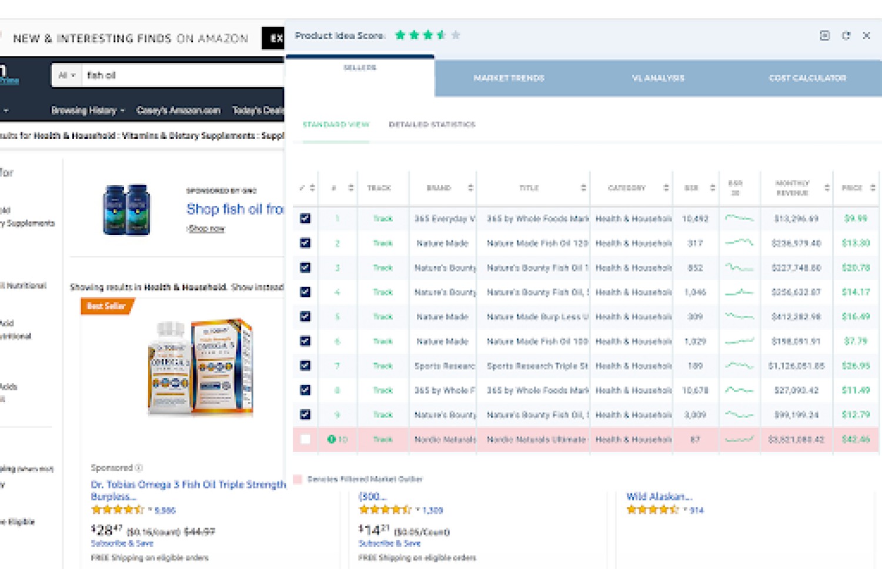
Task: Open the Browsing History dropdown
Action: tap(88, 111)
